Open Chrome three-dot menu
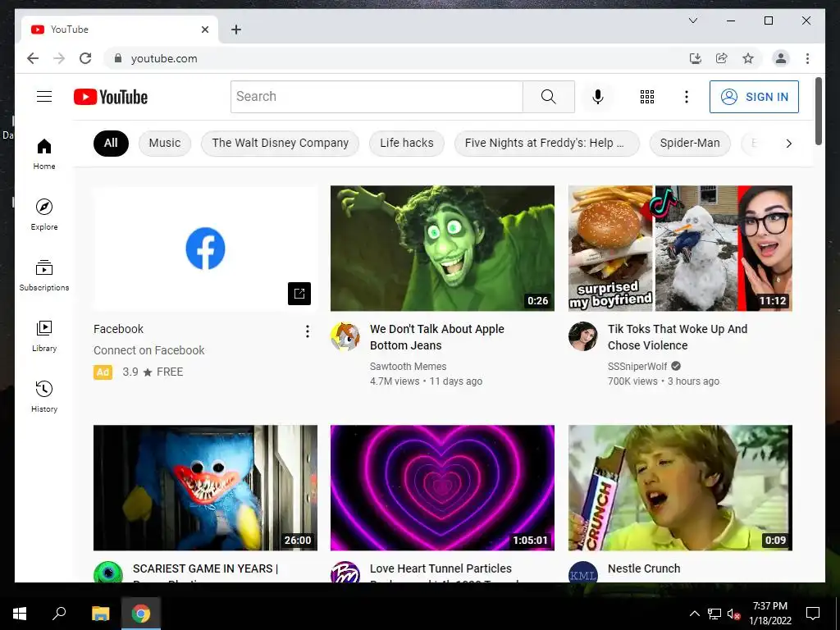840x630 pixels. pyautogui.click(x=807, y=58)
